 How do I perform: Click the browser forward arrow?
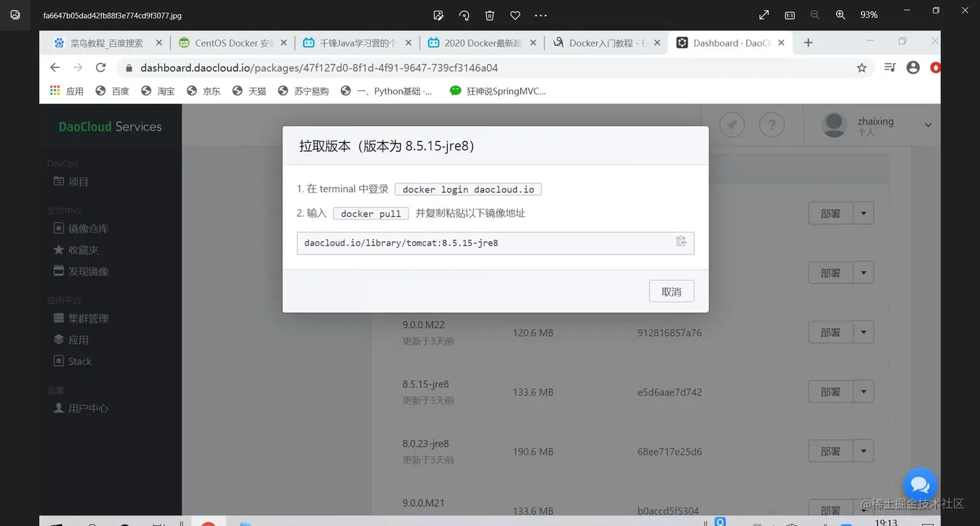[x=78, y=67]
